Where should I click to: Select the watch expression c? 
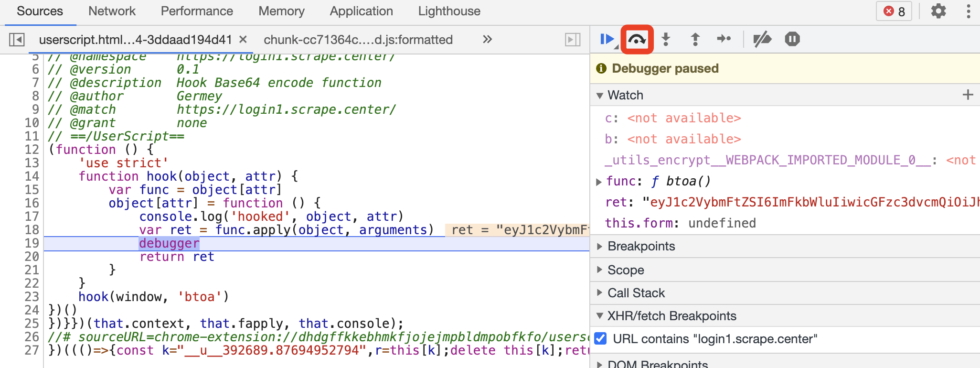pyautogui.click(x=673, y=118)
